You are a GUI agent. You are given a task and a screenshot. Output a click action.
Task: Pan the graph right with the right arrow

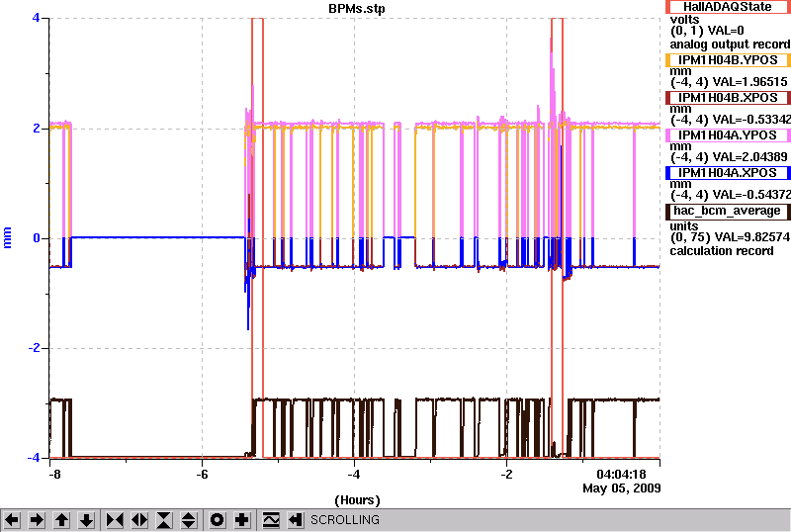coord(37,520)
